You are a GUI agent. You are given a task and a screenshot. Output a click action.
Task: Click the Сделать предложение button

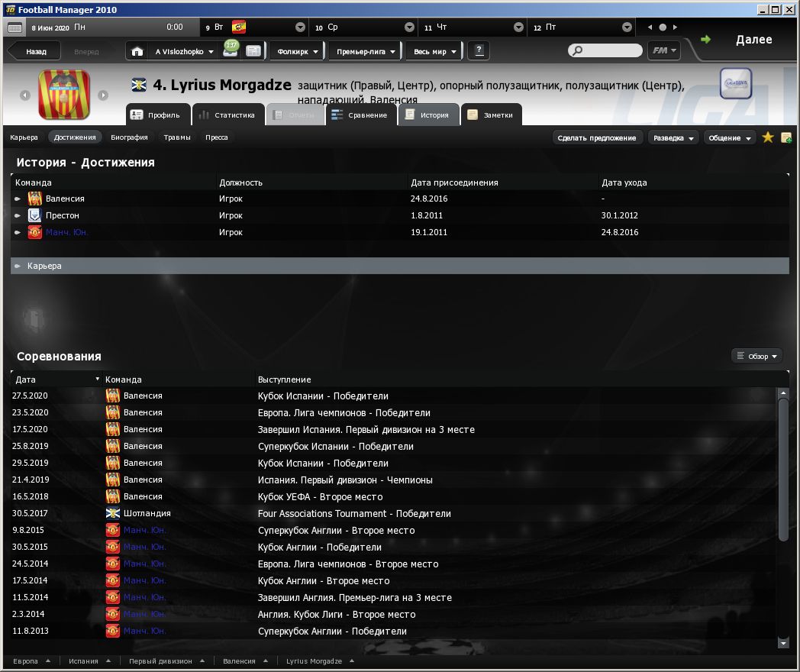click(x=596, y=137)
